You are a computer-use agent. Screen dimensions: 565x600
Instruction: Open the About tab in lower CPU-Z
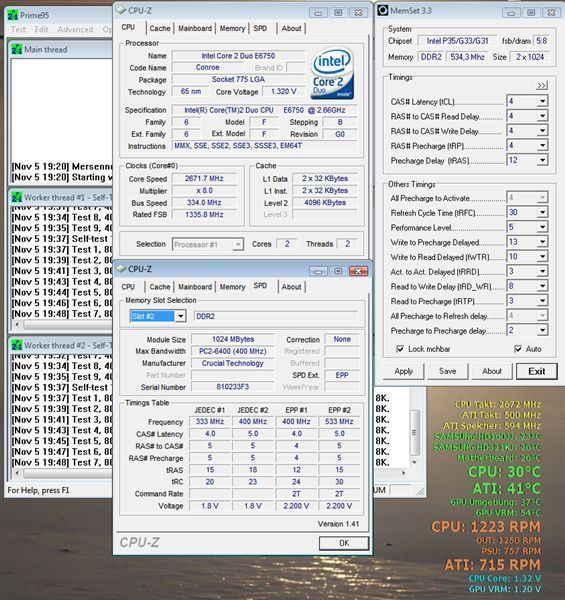pyautogui.click(x=291, y=287)
